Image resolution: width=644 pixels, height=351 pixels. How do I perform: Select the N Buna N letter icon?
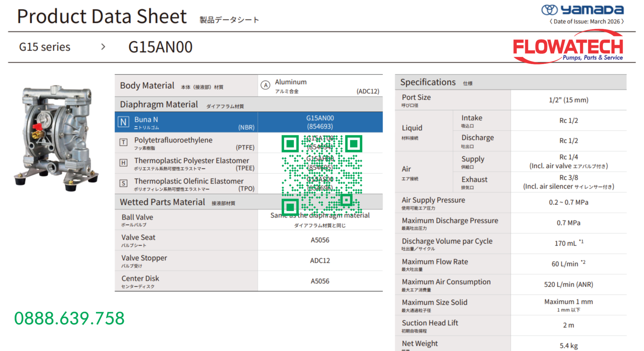(124, 122)
